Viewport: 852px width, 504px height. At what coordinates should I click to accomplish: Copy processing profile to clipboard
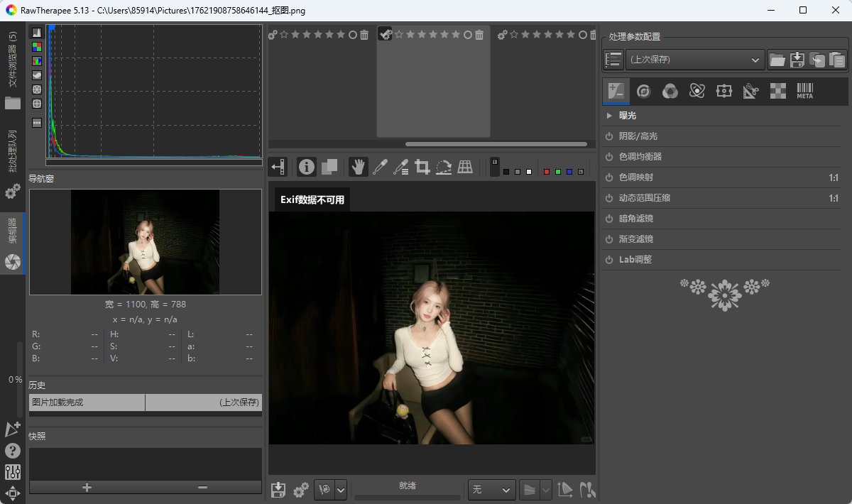tap(818, 60)
